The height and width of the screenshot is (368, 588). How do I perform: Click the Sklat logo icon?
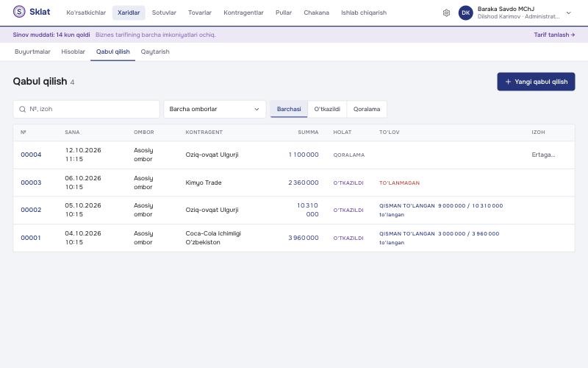coord(19,12)
